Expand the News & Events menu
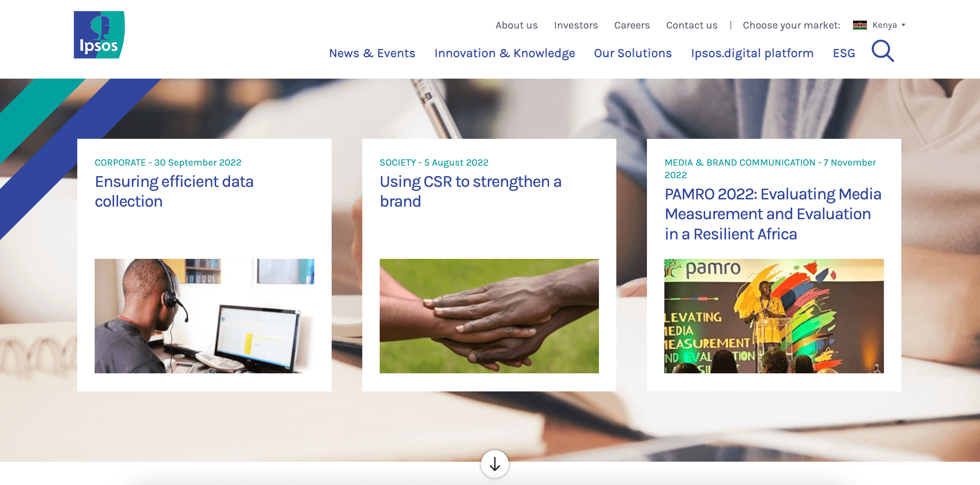 pos(372,53)
